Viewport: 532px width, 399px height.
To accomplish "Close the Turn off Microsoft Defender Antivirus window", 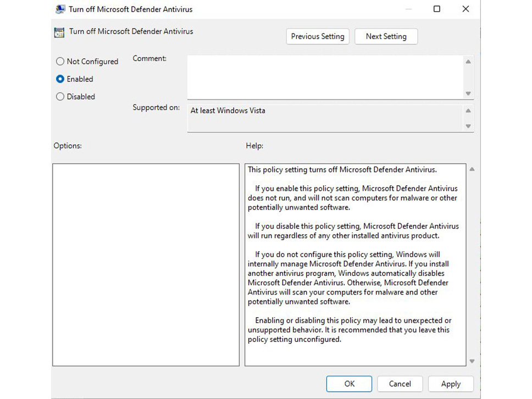I will (466, 9).
